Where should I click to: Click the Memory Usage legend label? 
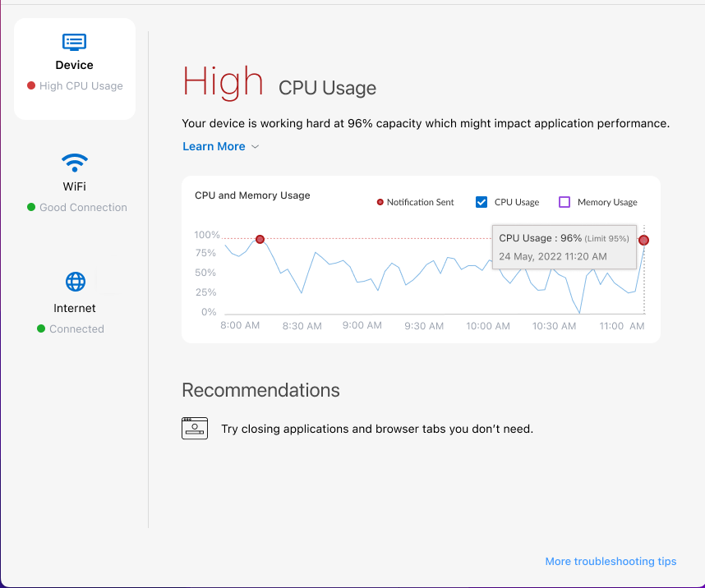click(607, 202)
